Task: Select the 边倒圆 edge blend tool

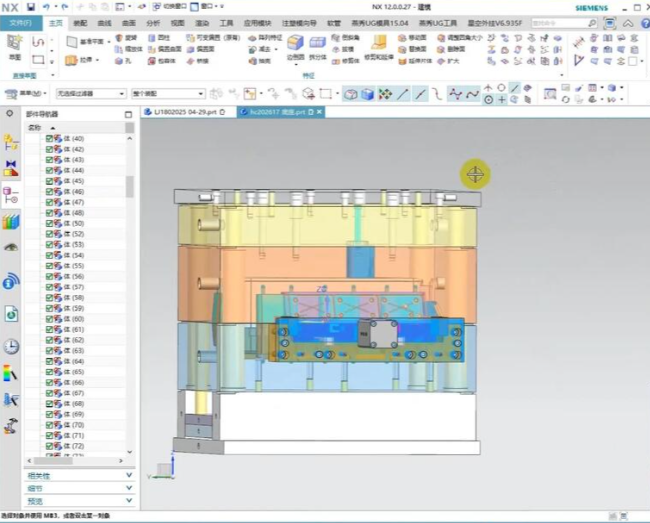Action: pyautogui.click(x=296, y=48)
